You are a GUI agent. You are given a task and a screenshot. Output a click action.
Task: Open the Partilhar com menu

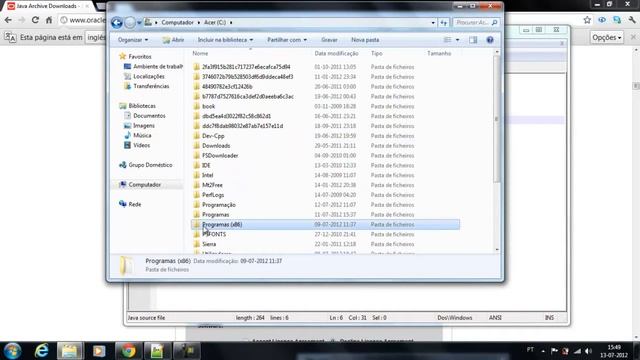pyautogui.click(x=287, y=40)
